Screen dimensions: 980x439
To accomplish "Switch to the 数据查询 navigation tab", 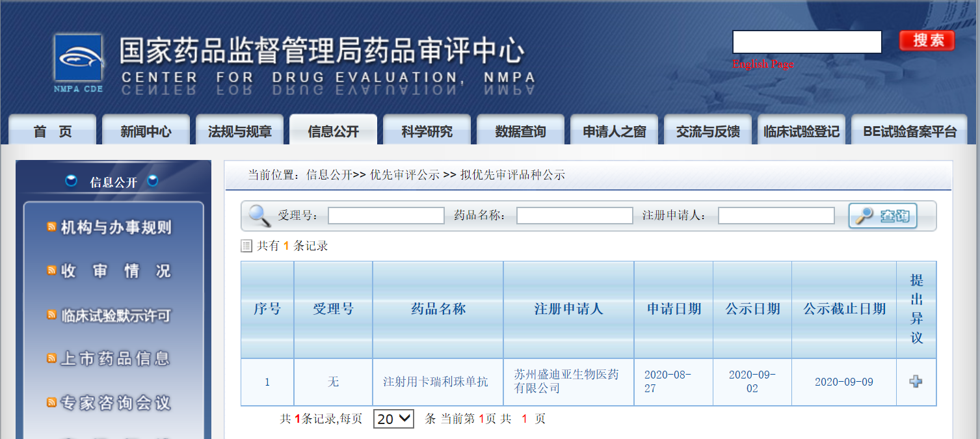I will coord(520,129).
